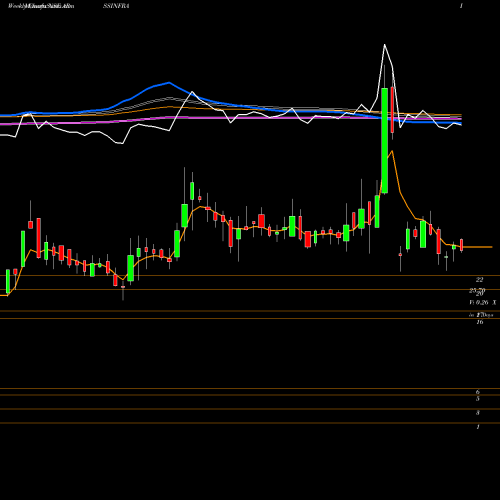Screen dimensions: 500x500
Task: Click the peak of the white indicator line
Action: (x=384, y=44)
